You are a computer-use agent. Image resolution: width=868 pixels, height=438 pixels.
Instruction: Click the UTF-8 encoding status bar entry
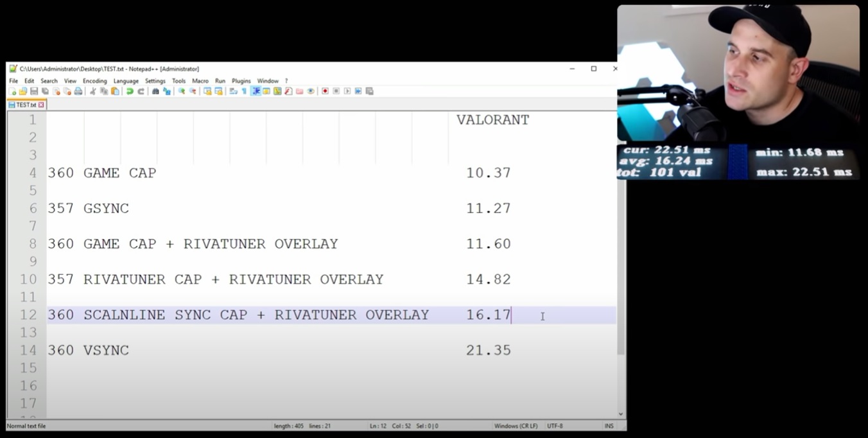tap(555, 426)
